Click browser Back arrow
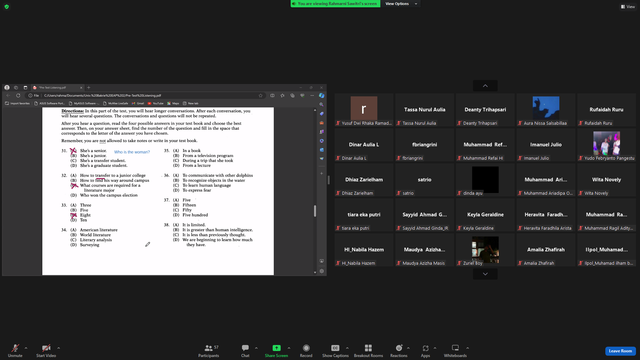 click(x=8, y=96)
